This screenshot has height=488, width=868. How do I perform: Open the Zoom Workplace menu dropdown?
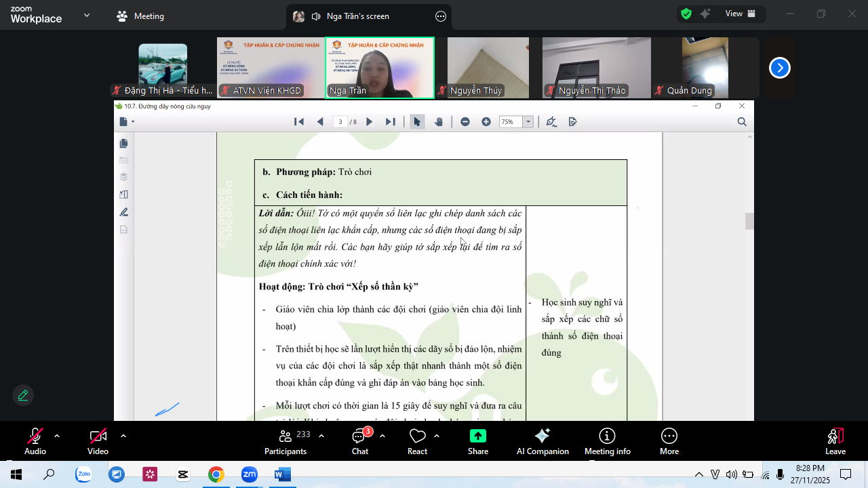pos(87,16)
